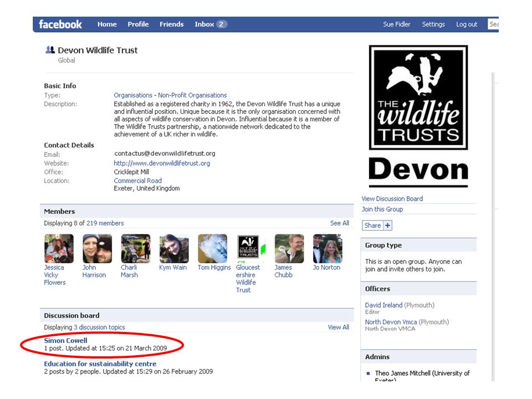532x399 pixels.
Task: Go to Home in the navigation bar
Action: tap(107, 24)
